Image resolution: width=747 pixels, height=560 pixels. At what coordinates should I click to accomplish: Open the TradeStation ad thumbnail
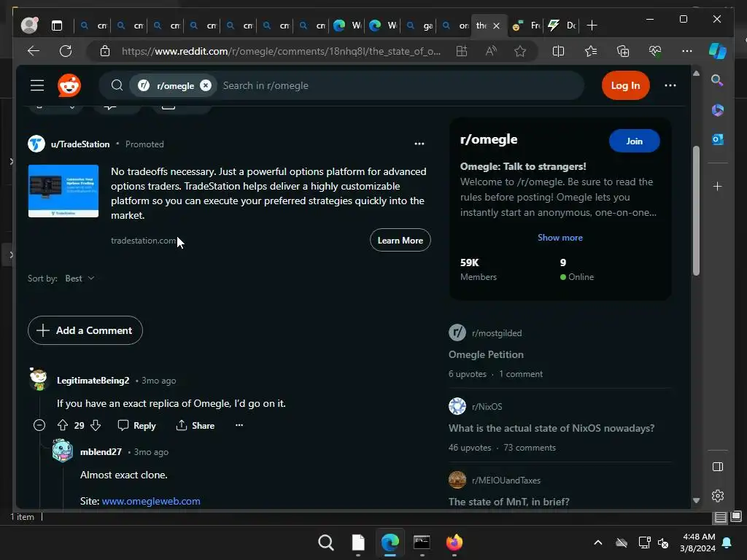(63, 191)
